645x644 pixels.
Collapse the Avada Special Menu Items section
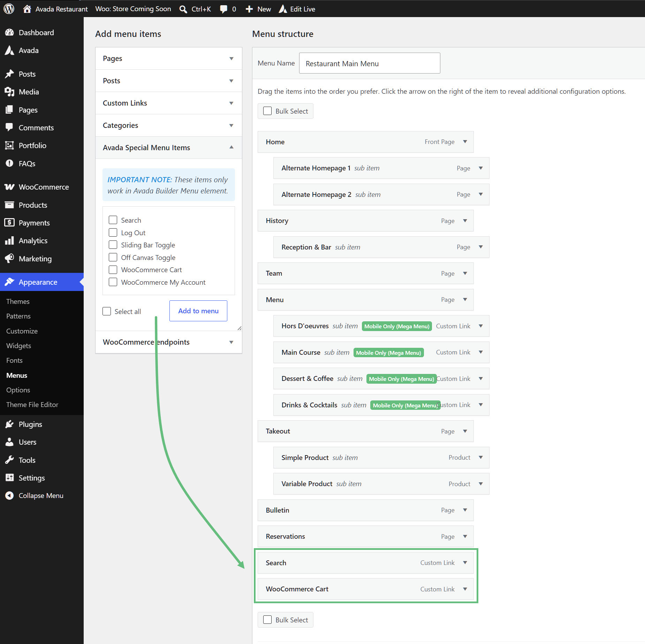(169, 148)
